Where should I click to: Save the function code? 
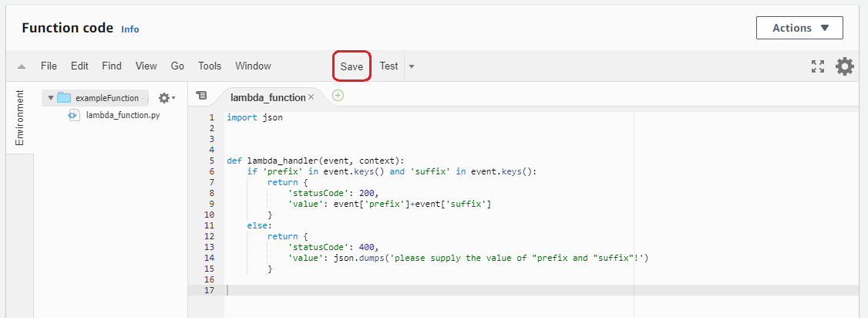pos(352,66)
